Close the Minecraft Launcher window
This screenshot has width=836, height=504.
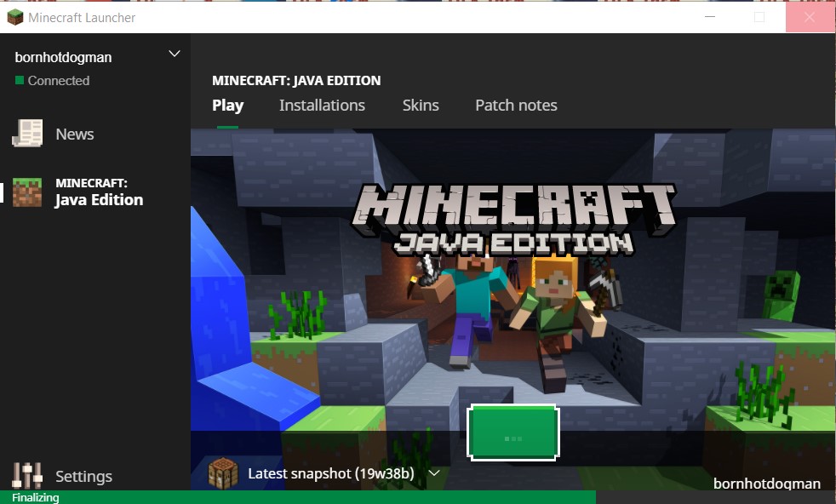click(x=810, y=17)
